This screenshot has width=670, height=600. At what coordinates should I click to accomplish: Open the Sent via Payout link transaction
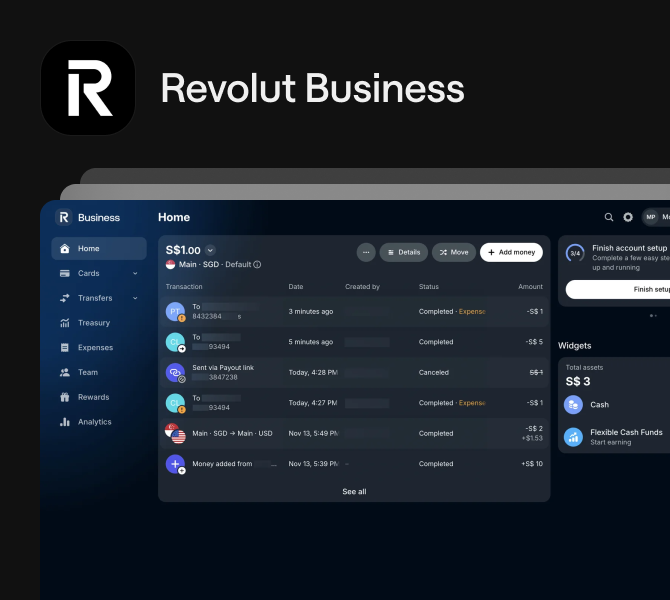pyautogui.click(x=354, y=373)
